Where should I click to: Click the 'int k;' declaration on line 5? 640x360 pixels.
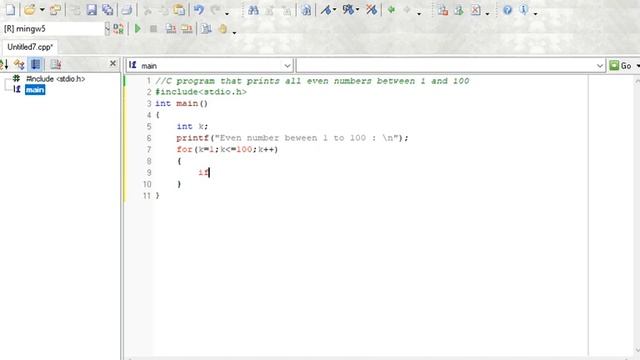pyautogui.click(x=192, y=127)
